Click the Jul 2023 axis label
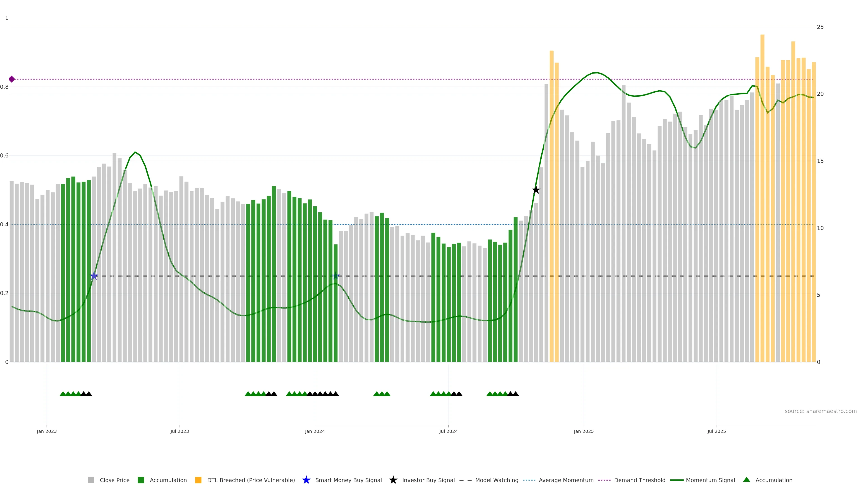 click(x=180, y=431)
